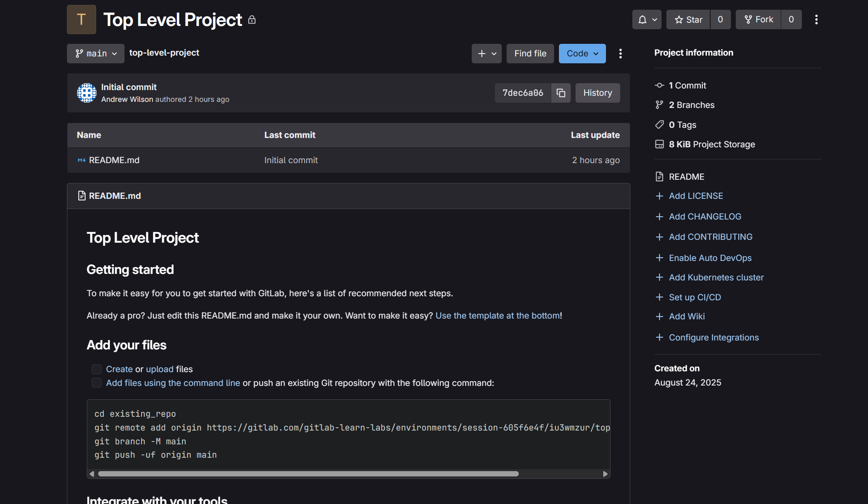868x504 pixels.
Task: Click the project avatar letter T
Action: pyautogui.click(x=81, y=19)
